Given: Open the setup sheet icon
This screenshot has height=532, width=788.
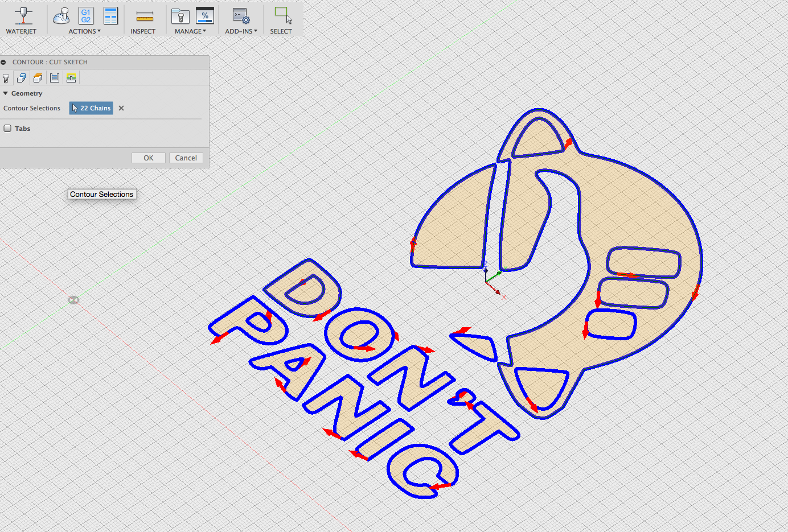Looking at the screenshot, I should [110, 15].
